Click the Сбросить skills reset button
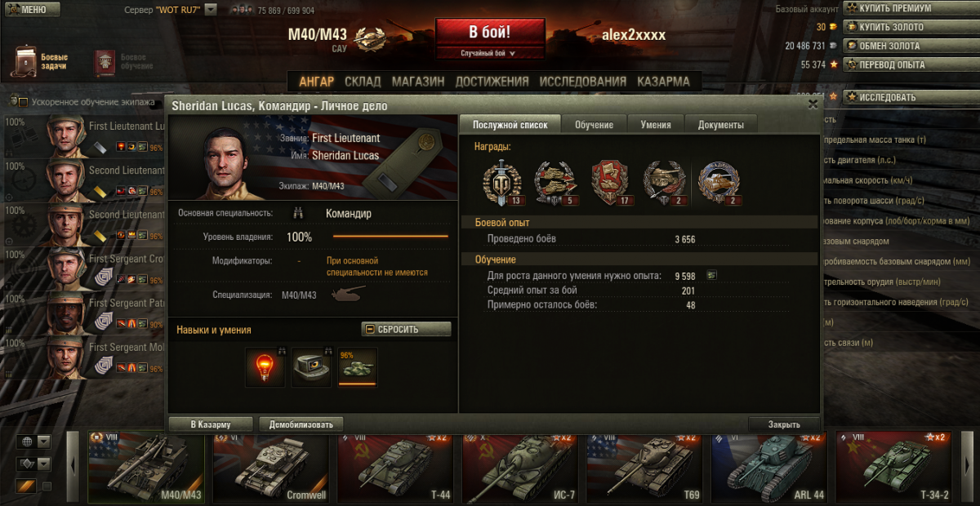This screenshot has width=980, height=506. (406, 329)
